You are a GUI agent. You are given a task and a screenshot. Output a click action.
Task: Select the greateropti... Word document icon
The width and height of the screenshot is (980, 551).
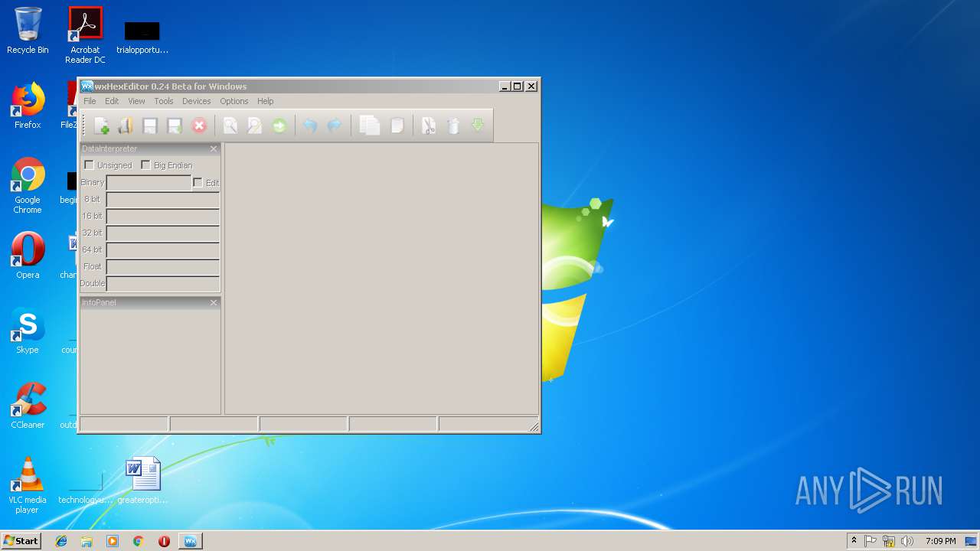(x=142, y=481)
